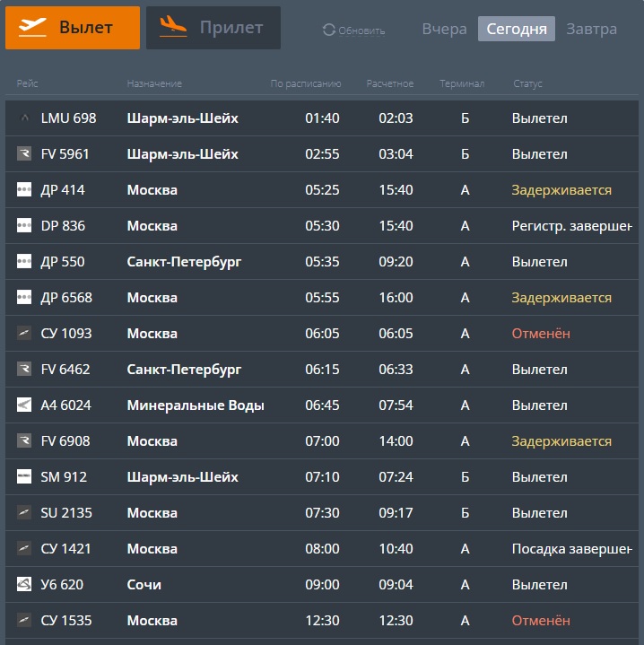
Task: Click the По расписанию column header
Action: (306, 83)
